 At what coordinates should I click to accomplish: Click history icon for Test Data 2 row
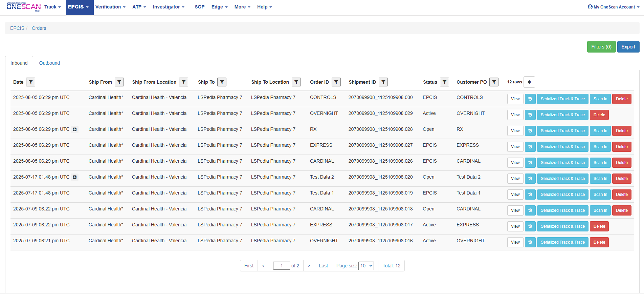coord(530,179)
